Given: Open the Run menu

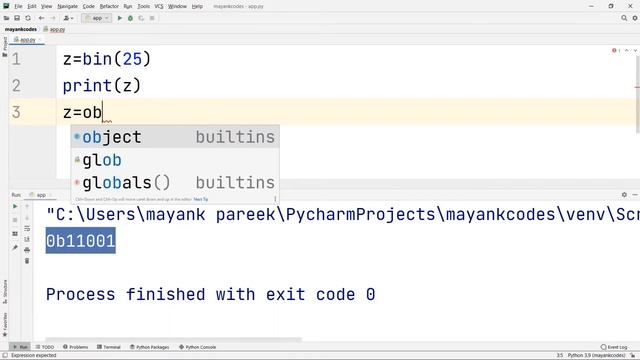Looking at the screenshot, I should click(128, 7).
